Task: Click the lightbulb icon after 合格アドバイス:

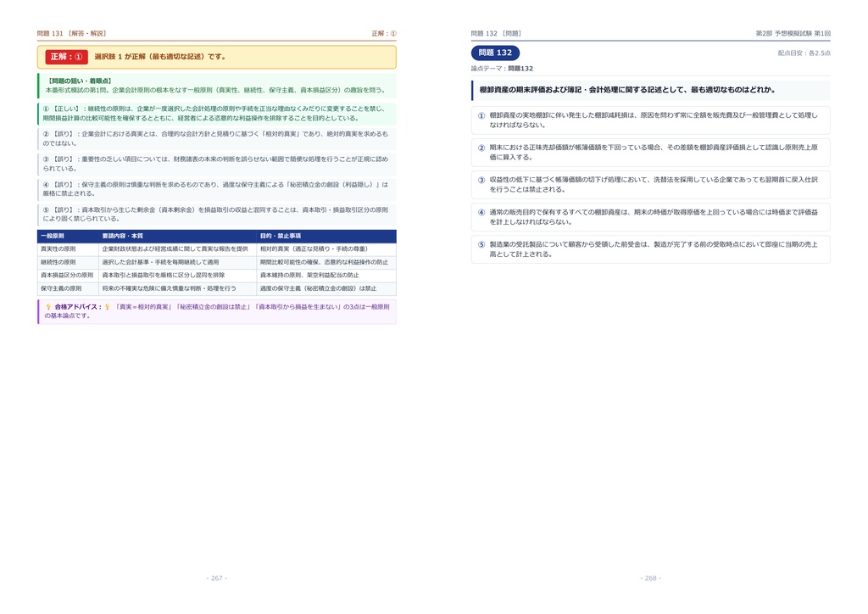Action: [108, 307]
